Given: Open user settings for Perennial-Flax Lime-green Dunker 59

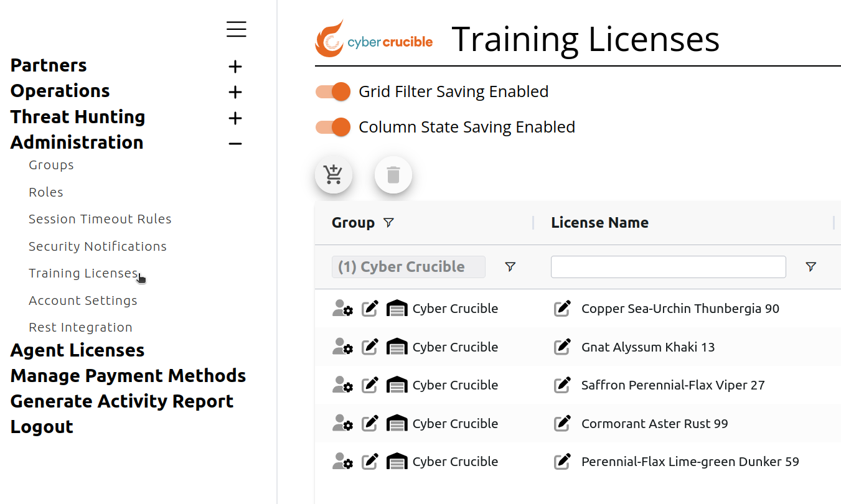Looking at the screenshot, I should (342, 462).
